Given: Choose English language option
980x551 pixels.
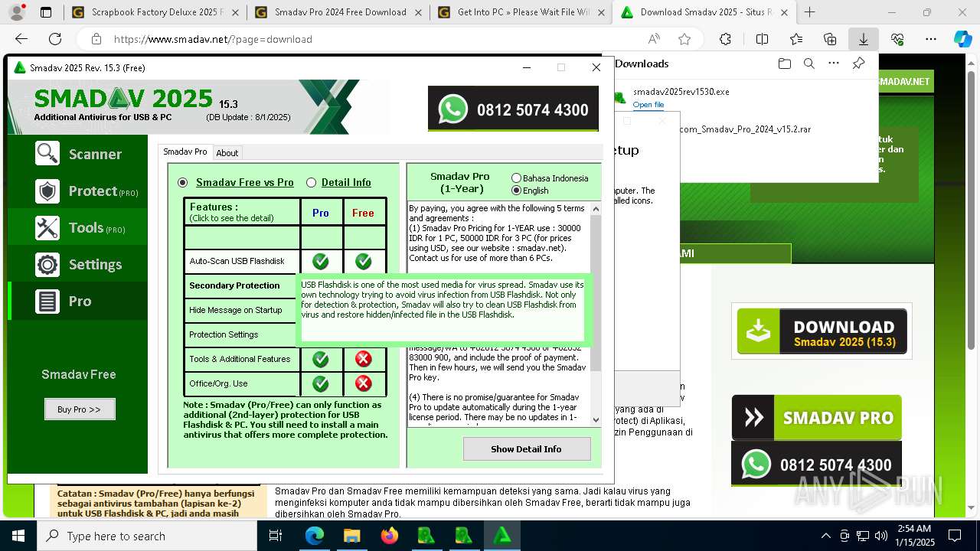Looking at the screenshot, I should [516, 191].
